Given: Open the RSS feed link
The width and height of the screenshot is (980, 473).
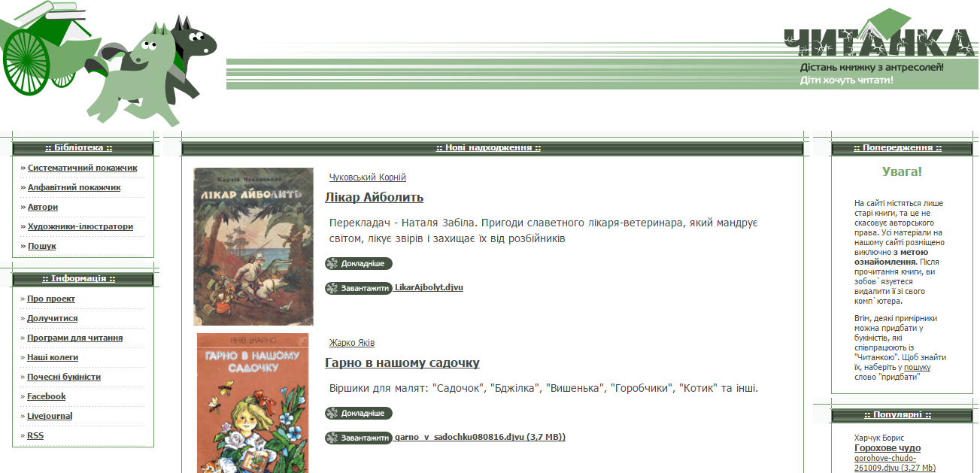Looking at the screenshot, I should pos(35,435).
